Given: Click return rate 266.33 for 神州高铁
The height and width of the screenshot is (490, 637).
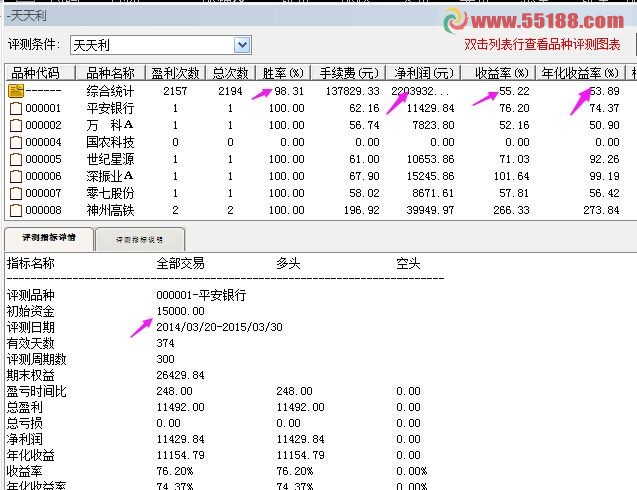Looking at the screenshot, I should pos(511,210).
